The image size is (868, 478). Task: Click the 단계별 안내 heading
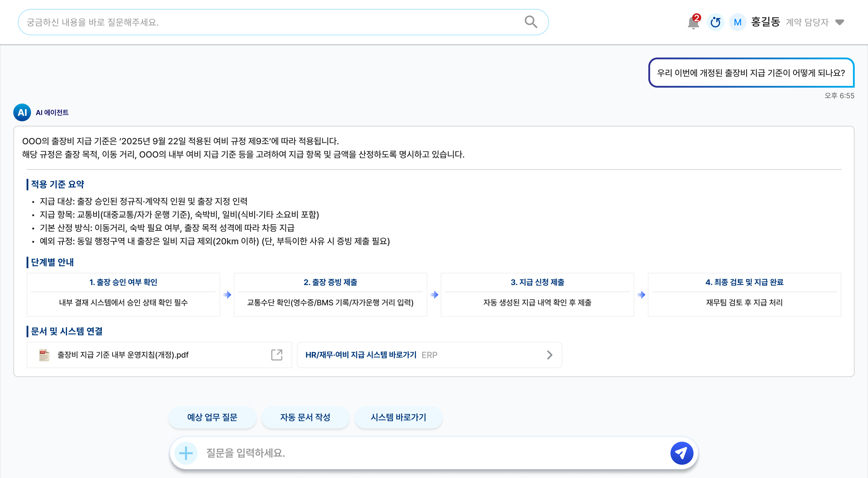tap(52, 262)
